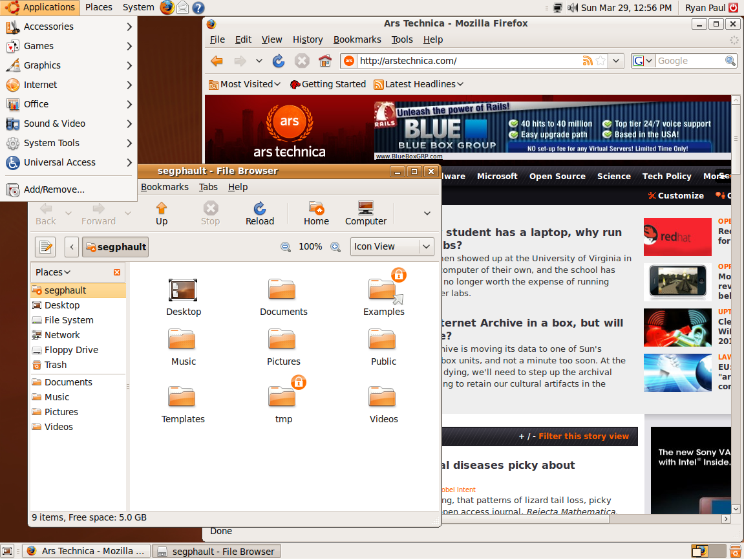Open the Firefox File menu
Image resolution: width=744 pixels, height=560 pixels.
(217, 40)
